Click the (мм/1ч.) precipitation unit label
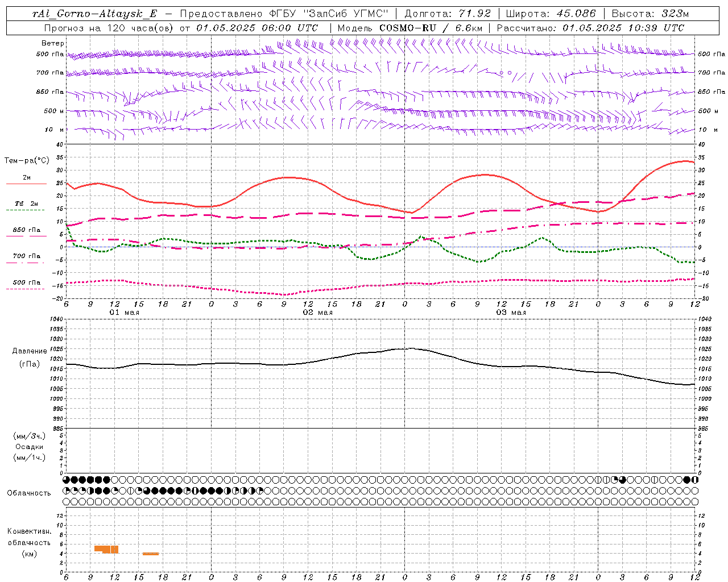Viewport: 728px width, 582px height. click(30, 458)
